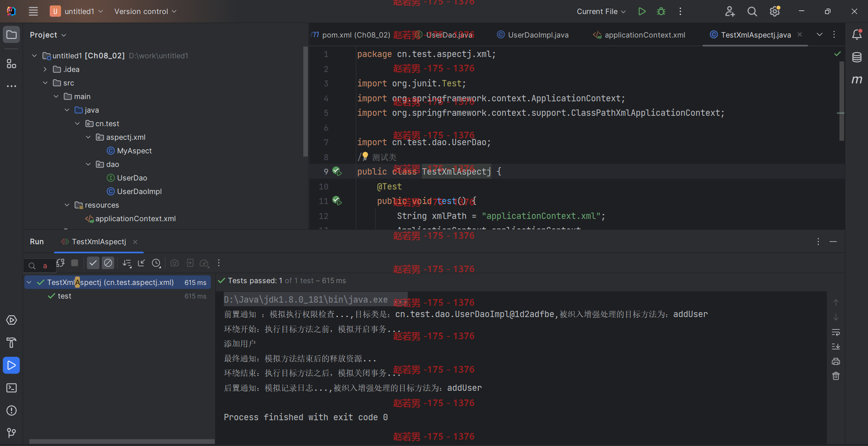The height and width of the screenshot is (446, 868).
Task: Open Version control dropdown
Action: pyautogui.click(x=145, y=11)
